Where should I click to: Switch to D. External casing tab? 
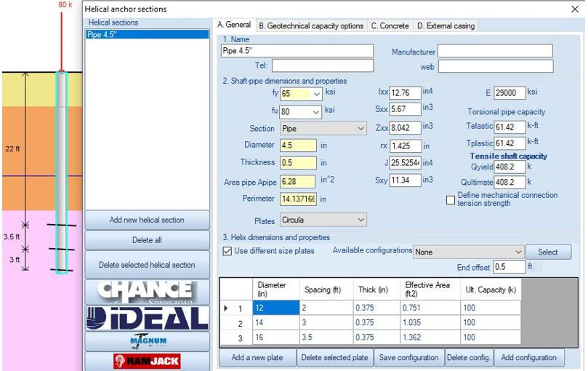446,26
